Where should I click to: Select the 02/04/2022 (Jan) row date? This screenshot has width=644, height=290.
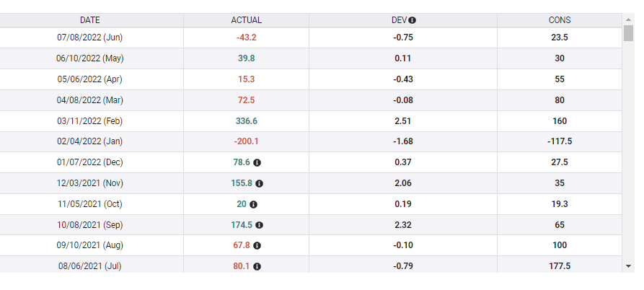point(90,141)
